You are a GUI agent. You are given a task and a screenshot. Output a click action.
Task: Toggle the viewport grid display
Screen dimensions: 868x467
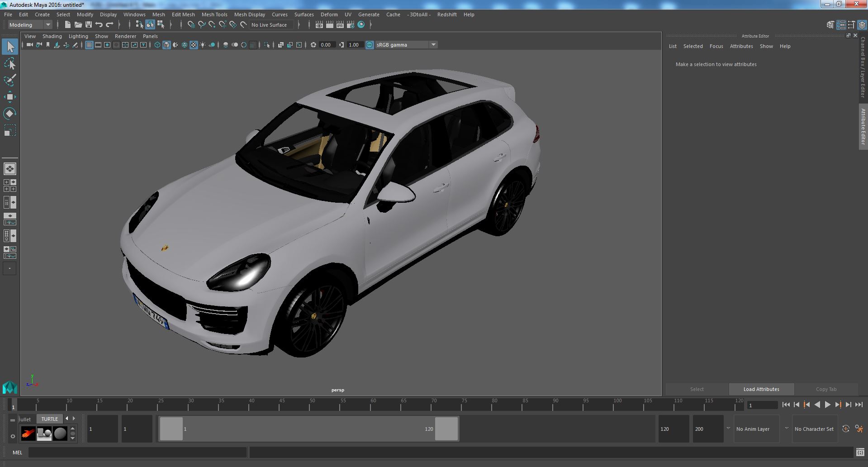[x=89, y=45]
